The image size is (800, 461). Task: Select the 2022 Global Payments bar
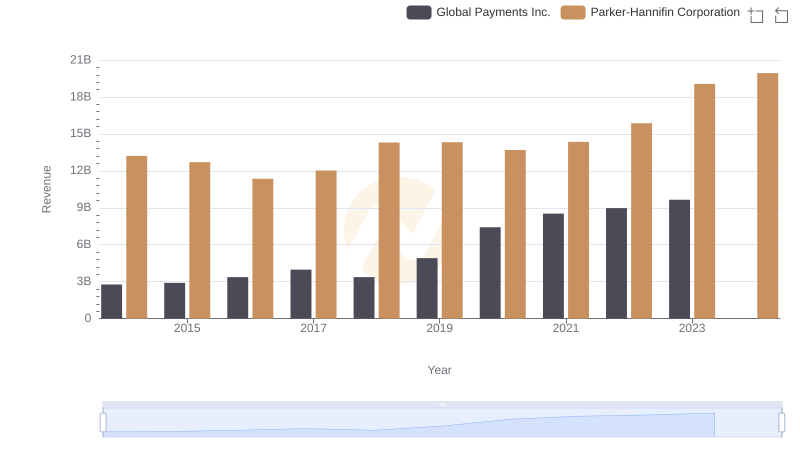tap(616, 263)
